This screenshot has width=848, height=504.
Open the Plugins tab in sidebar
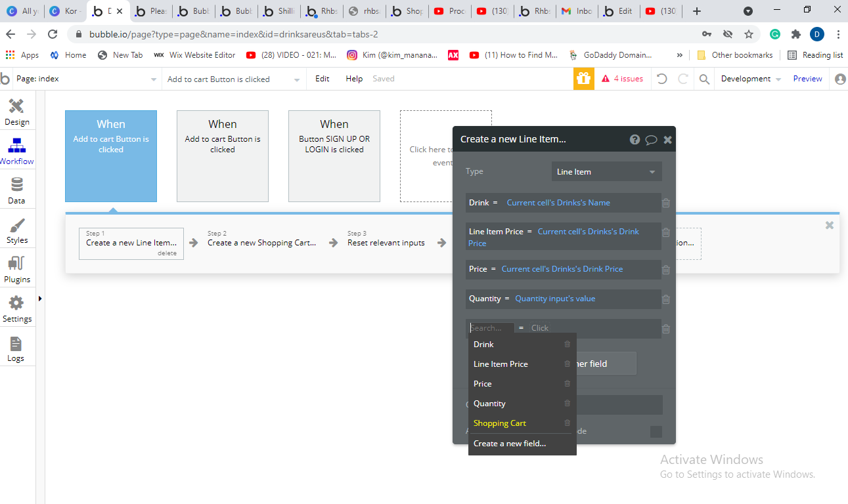pos(17,270)
